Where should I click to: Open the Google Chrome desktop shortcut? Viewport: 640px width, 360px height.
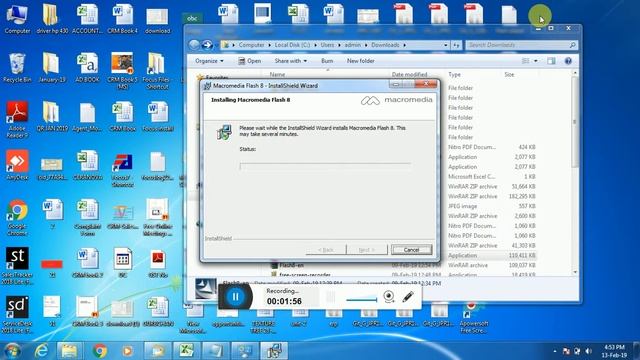pos(17,218)
